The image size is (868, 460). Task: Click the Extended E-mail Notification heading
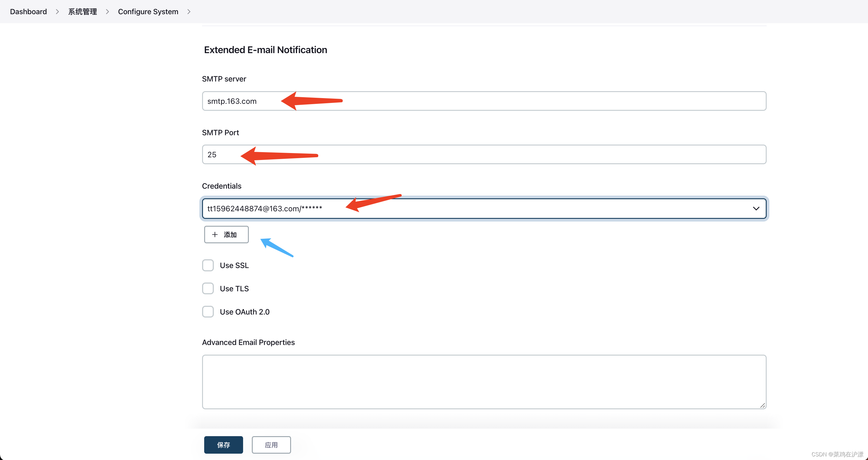click(265, 50)
